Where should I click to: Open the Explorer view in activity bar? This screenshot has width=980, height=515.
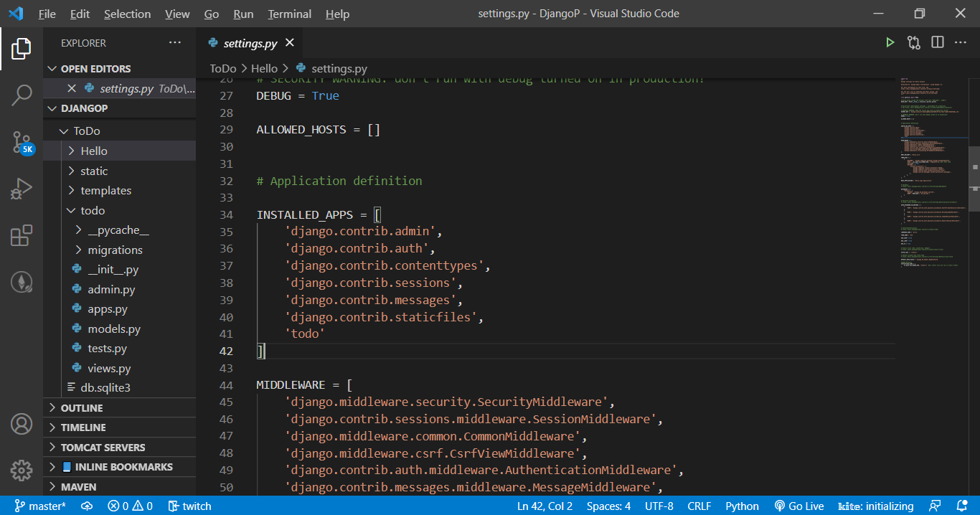22,49
